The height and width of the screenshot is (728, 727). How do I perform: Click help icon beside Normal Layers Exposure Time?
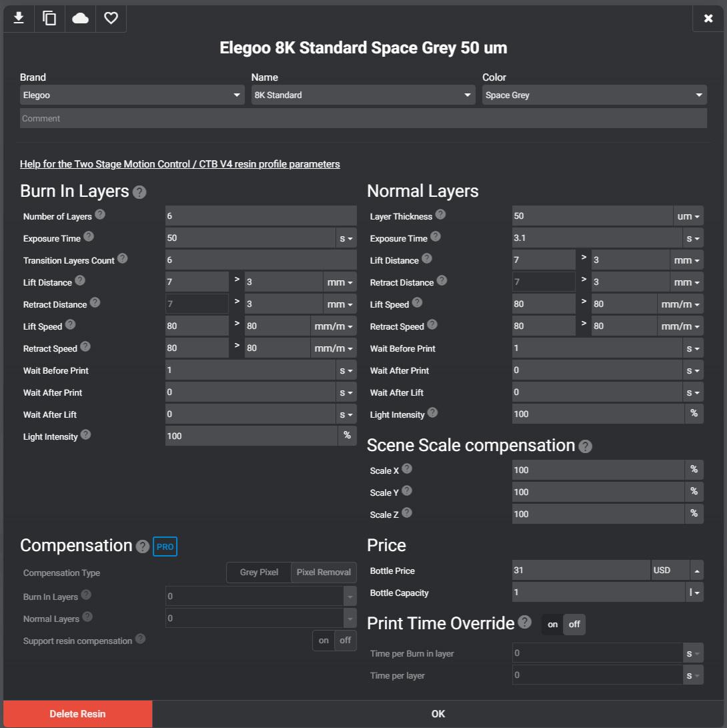coord(436,236)
